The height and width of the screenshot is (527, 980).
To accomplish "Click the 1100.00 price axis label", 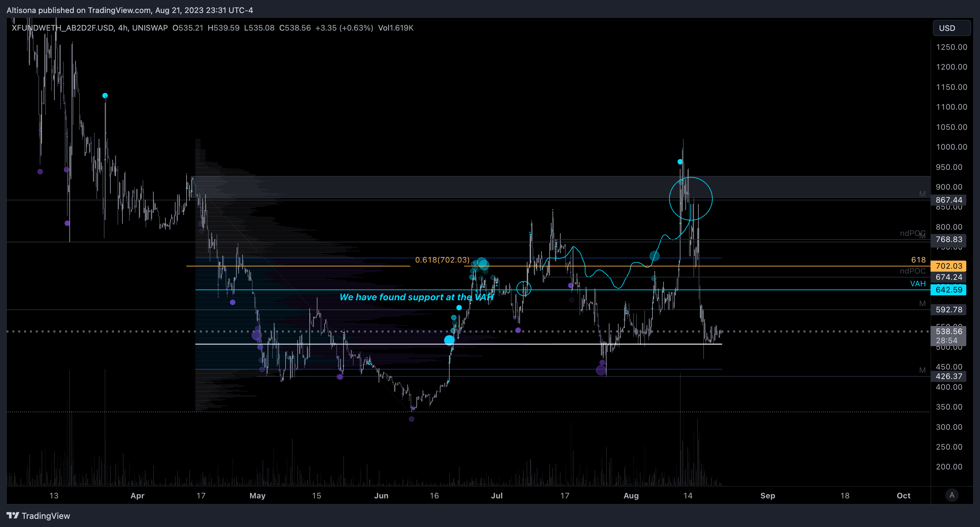I will pos(951,107).
